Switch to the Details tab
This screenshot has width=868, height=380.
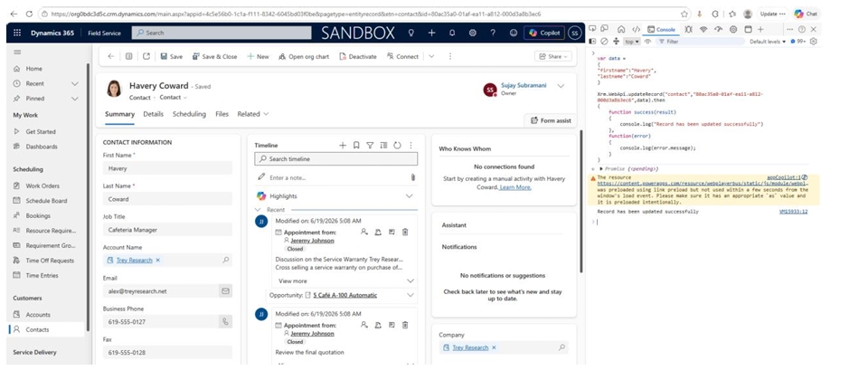pyautogui.click(x=154, y=114)
